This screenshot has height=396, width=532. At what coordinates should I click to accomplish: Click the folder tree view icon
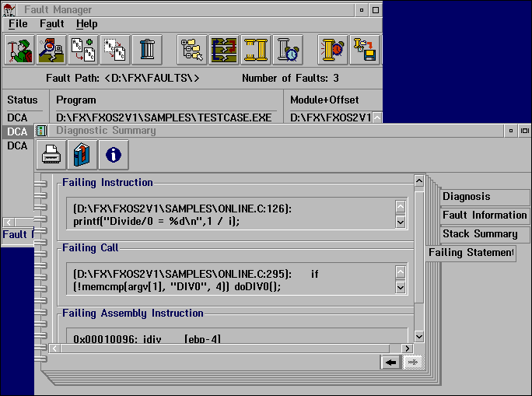[x=192, y=49]
